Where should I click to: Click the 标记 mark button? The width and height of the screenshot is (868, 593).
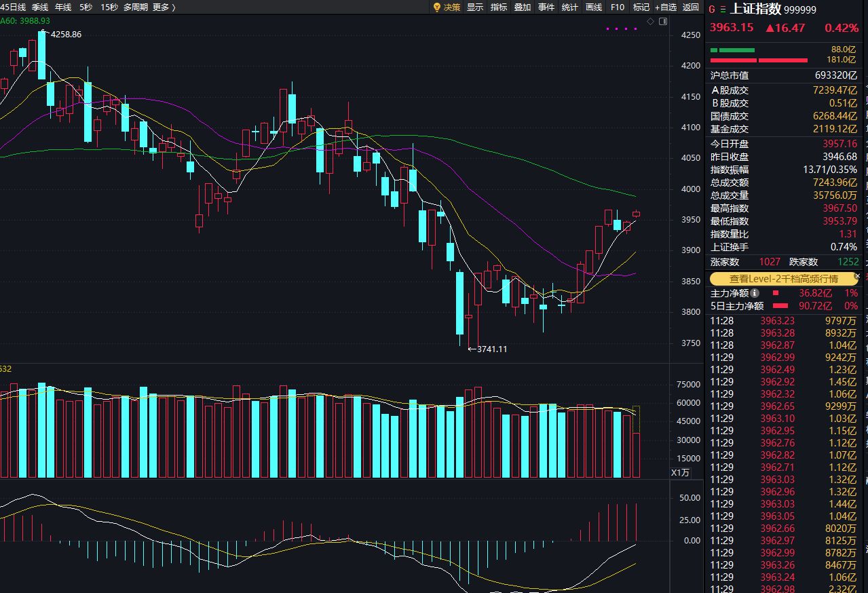coord(641,7)
